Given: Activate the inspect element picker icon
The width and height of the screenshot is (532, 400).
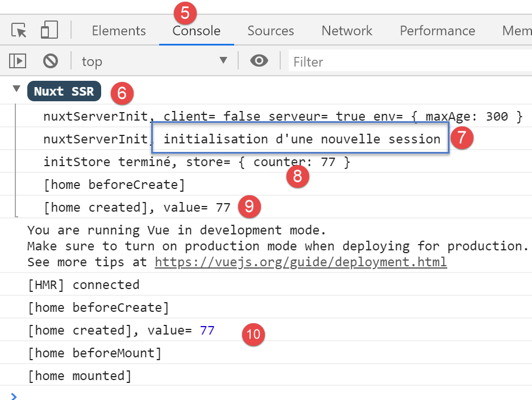Looking at the screenshot, I should point(19,31).
